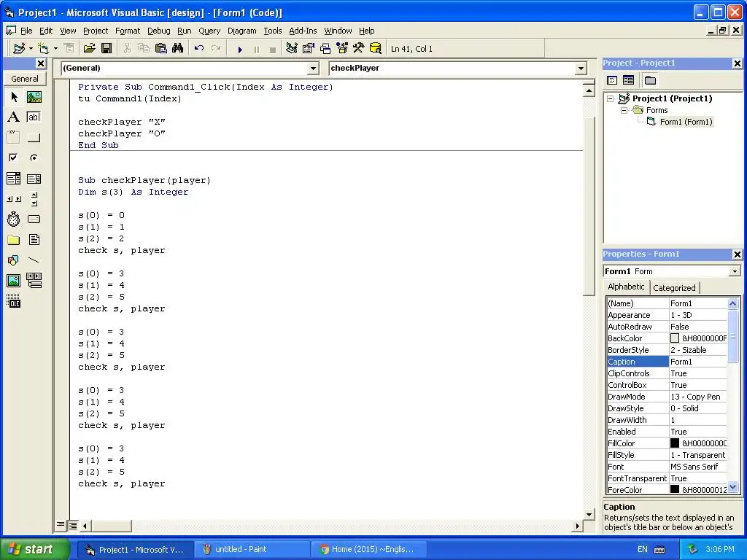The height and width of the screenshot is (560, 747).
Task: Open the Debug menu
Action: (158, 31)
